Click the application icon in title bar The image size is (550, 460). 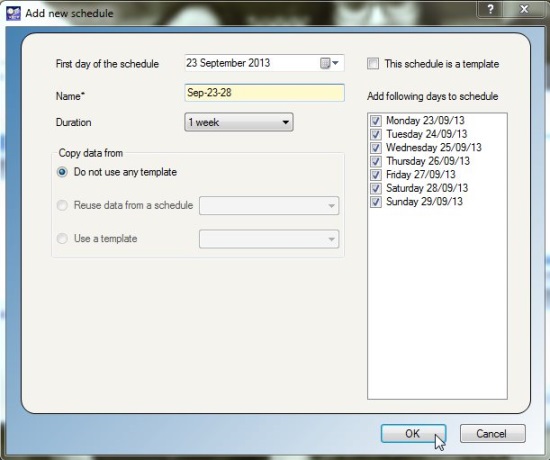(13, 13)
